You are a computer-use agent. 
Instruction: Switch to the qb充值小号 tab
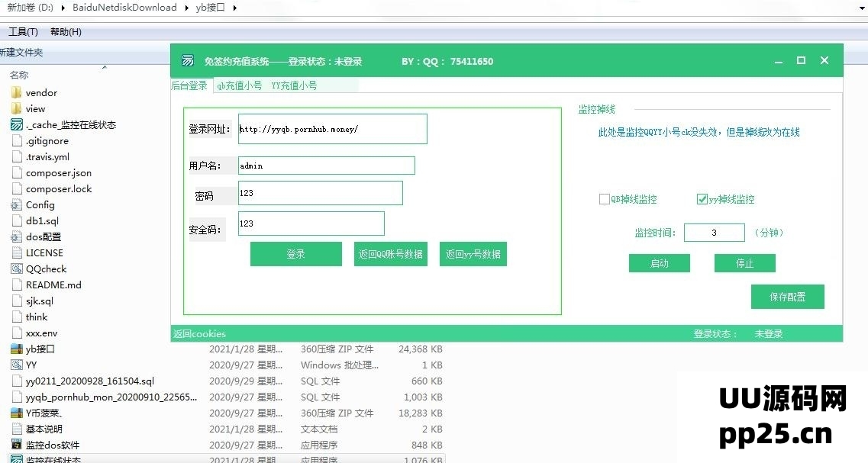click(x=239, y=85)
